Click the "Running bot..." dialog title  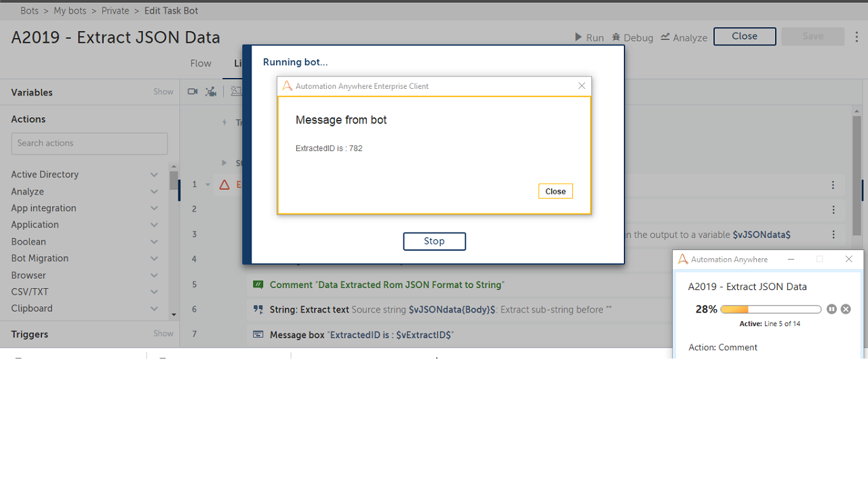(x=296, y=62)
